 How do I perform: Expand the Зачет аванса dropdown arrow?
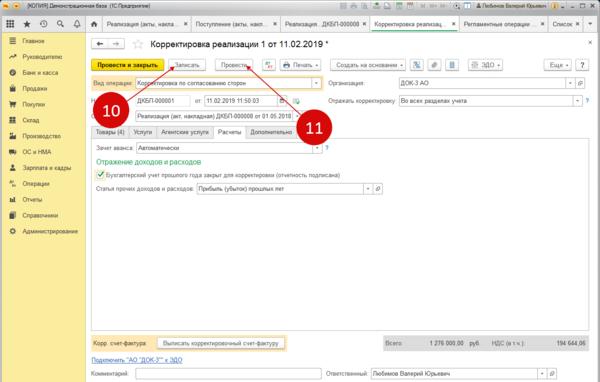(317, 148)
